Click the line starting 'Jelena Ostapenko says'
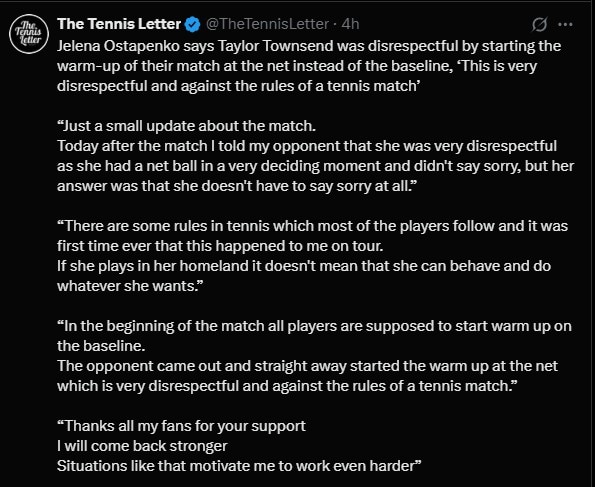Image resolution: width=595 pixels, height=487 pixels. pos(309,46)
